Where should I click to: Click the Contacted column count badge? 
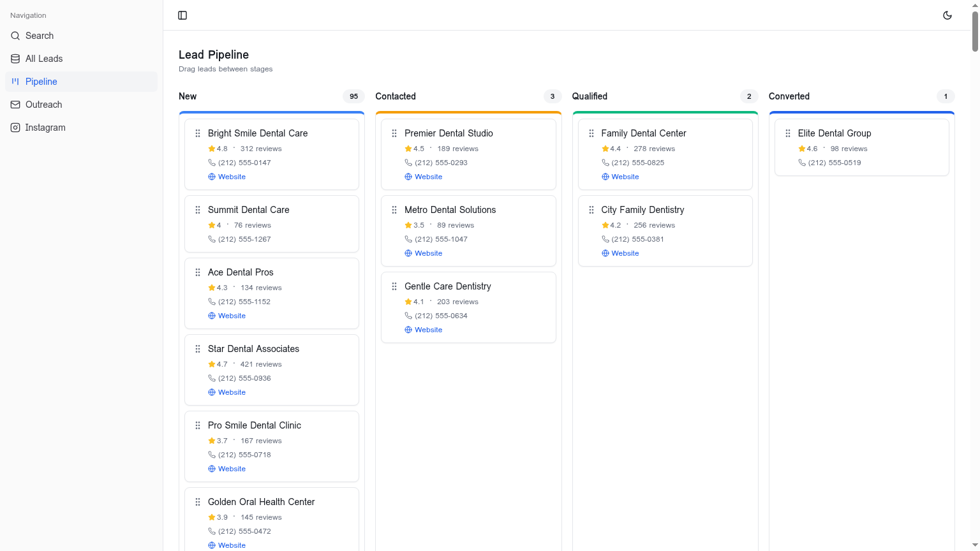(x=553, y=96)
